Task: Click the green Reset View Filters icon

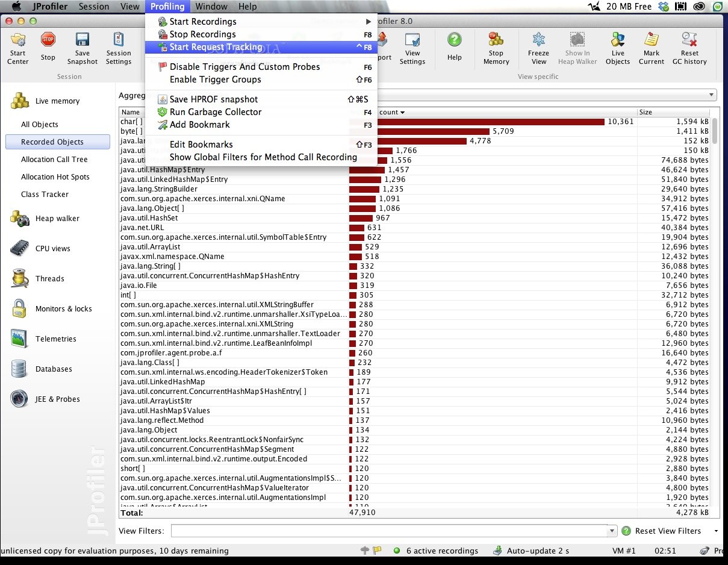Action: (626, 531)
